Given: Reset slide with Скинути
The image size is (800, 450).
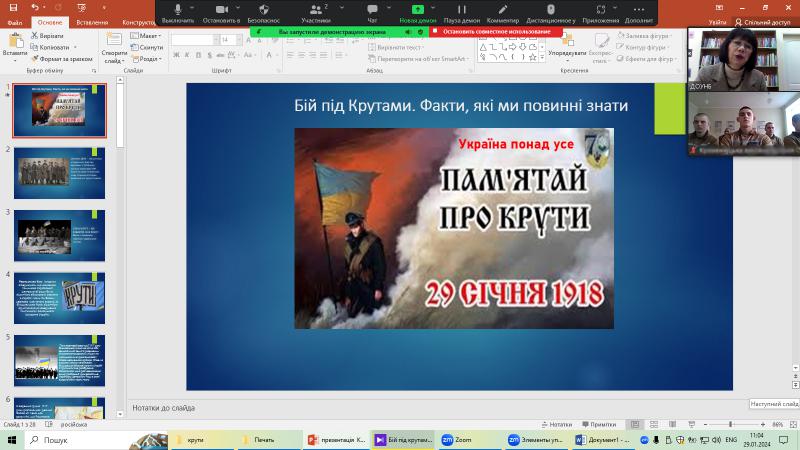Looking at the screenshot, I should (x=146, y=47).
